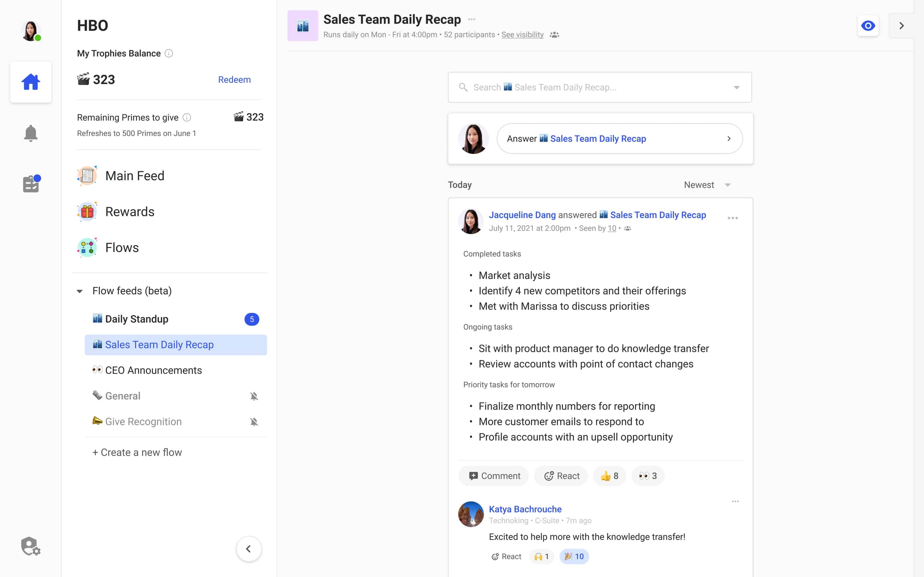Open the Rewards section
Image resolution: width=924 pixels, height=577 pixels.
130,211
